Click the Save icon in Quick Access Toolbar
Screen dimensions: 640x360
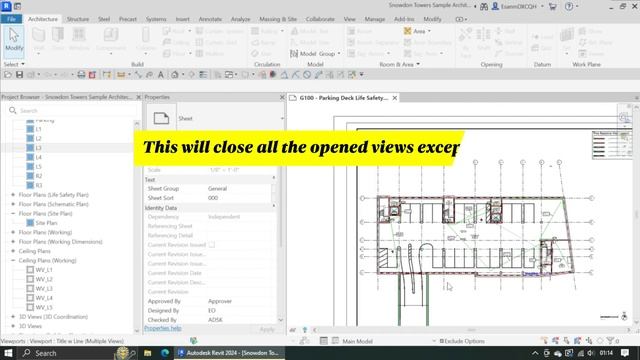(19, 75)
